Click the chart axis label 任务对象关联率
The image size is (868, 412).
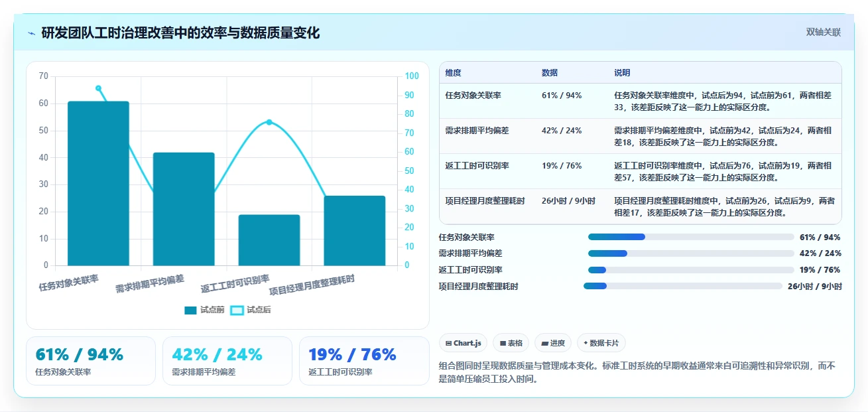click(x=69, y=283)
